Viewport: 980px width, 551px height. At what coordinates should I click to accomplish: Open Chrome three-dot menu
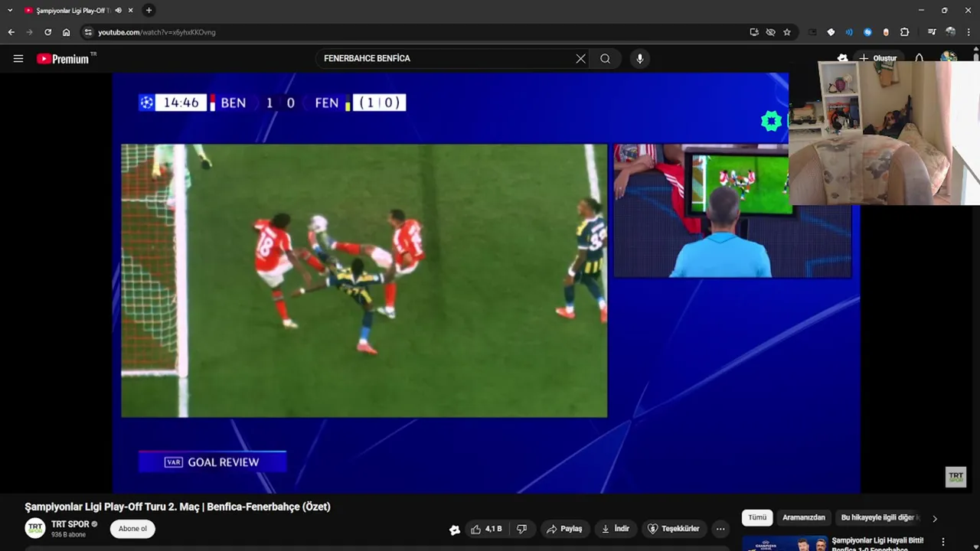tap(969, 32)
